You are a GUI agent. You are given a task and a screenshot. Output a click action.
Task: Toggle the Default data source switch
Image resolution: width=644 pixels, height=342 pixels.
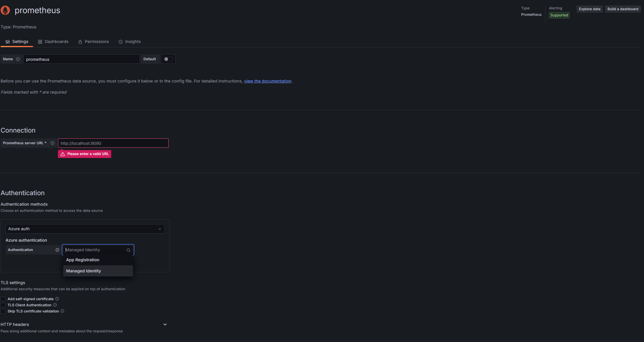[x=168, y=59]
